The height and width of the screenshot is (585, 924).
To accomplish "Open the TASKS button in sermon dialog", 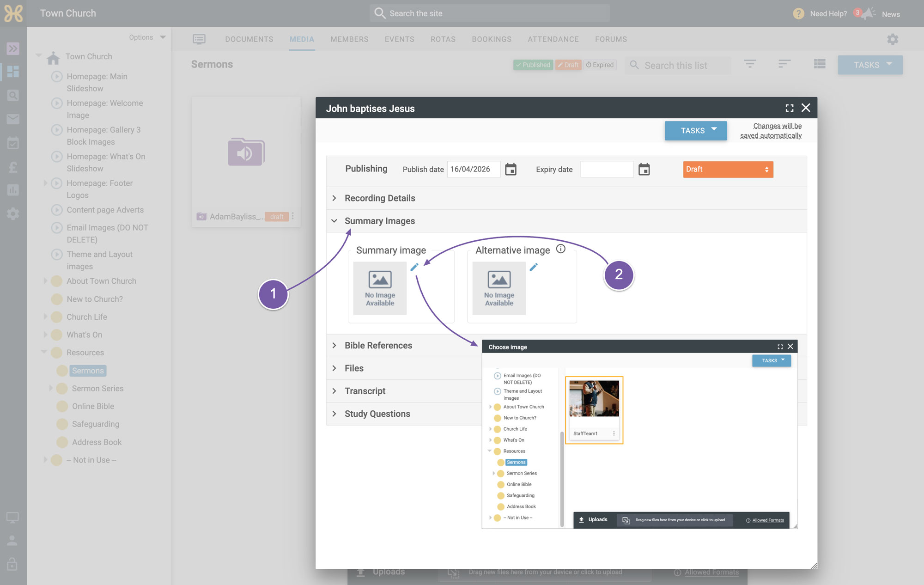I will click(696, 131).
